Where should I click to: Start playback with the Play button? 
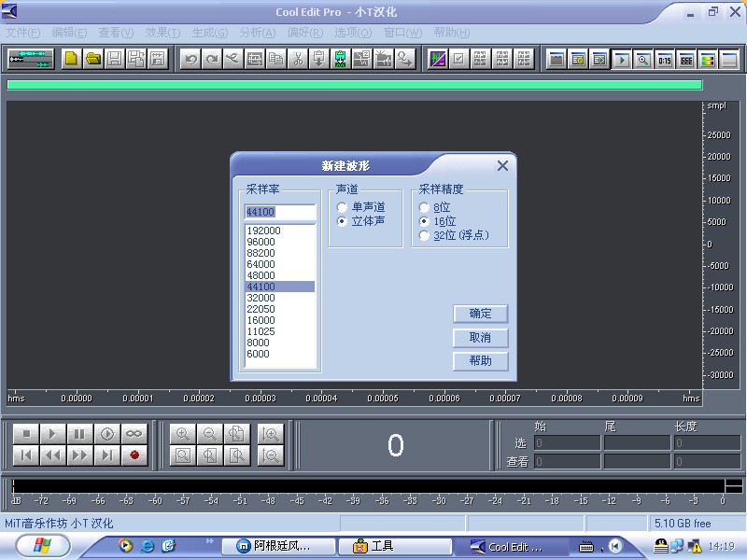click(53, 434)
